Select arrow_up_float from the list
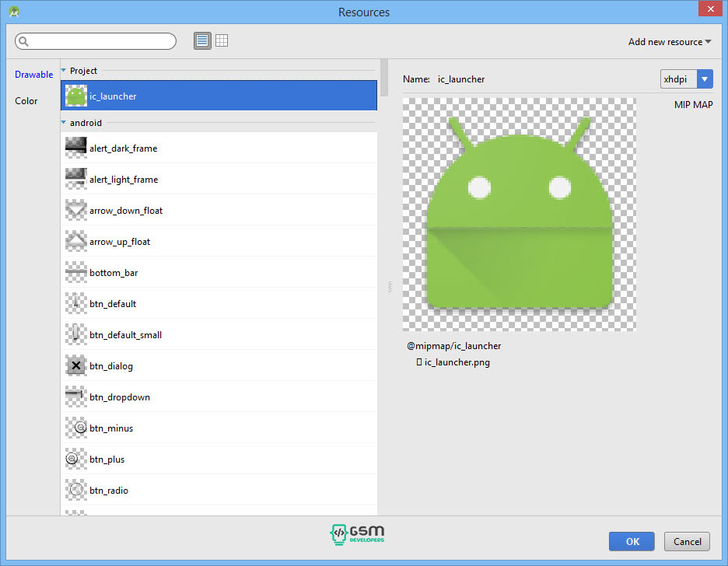This screenshot has width=728, height=566. pyautogui.click(x=219, y=241)
